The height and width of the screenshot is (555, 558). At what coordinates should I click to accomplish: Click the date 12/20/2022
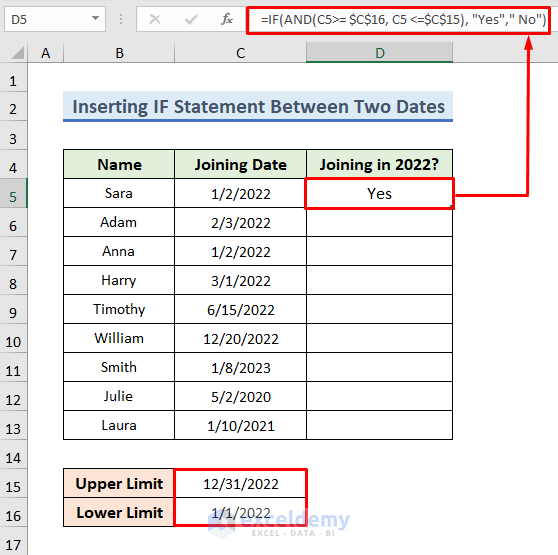point(241,339)
